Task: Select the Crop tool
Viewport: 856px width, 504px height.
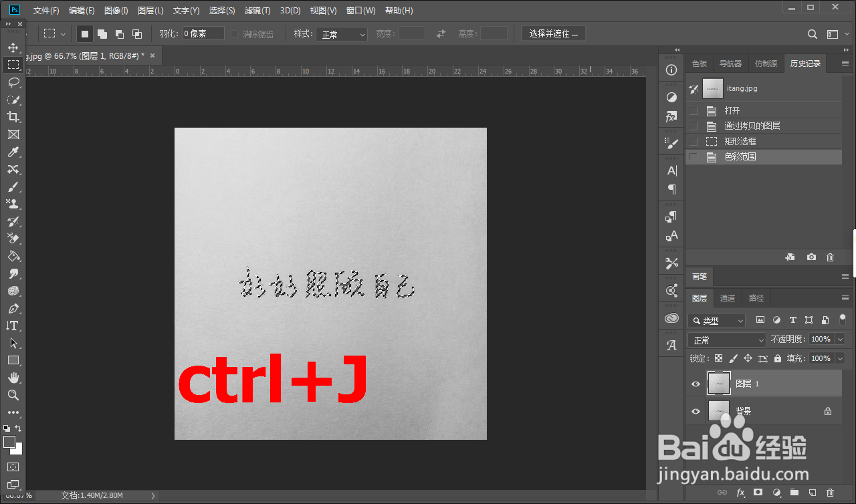Action: pos(13,117)
